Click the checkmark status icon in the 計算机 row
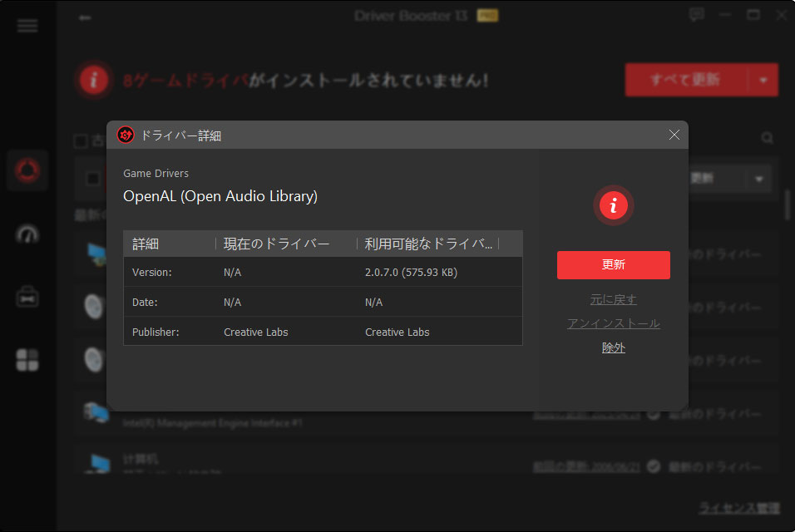 click(654, 466)
